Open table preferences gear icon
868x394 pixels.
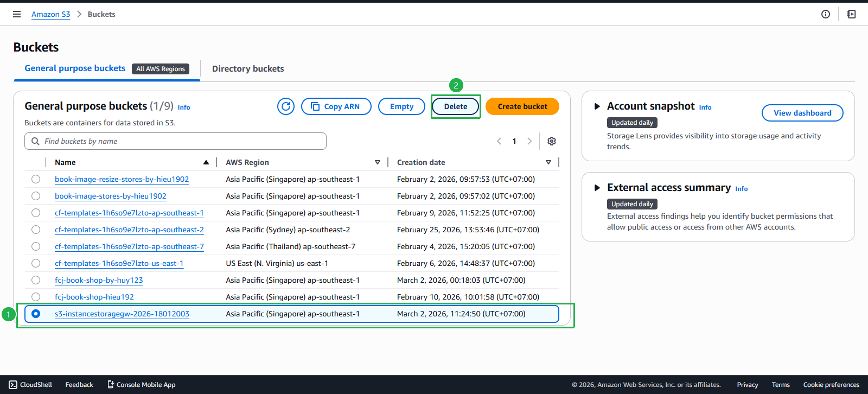[x=552, y=141]
